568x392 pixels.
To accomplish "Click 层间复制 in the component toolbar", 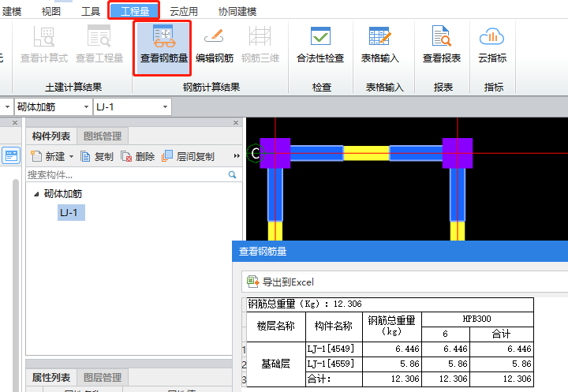I will pyautogui.click(x=188, y=156).
